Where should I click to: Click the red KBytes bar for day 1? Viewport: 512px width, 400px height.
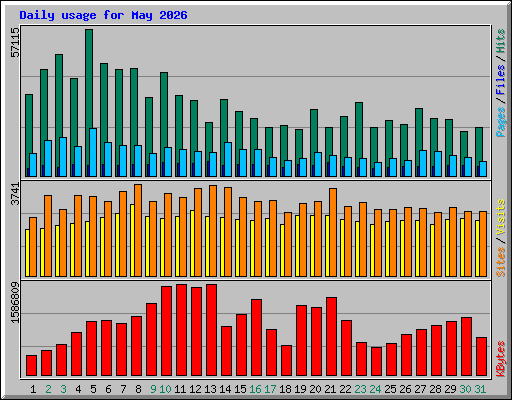(31, 366)
